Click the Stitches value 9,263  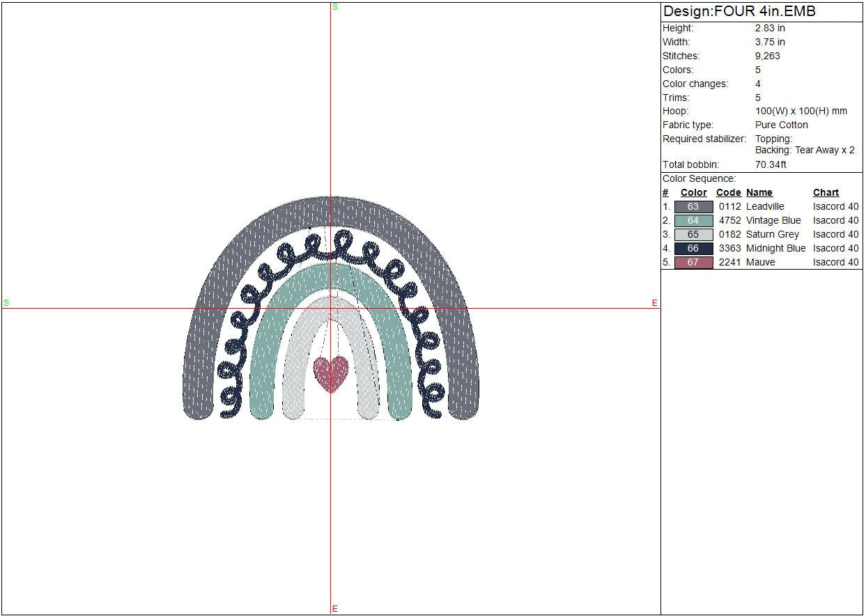pos(767,56)
